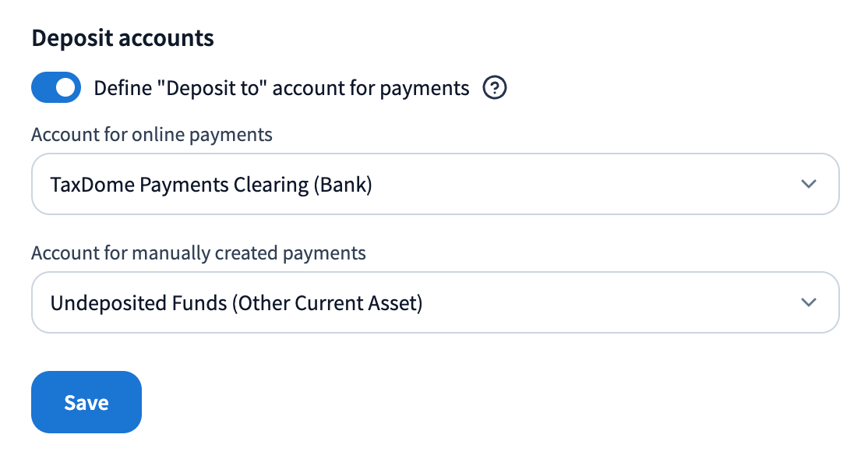Expand the Account for online payments dropdown
The width and height of the screenshot is (868, 452).
435,184
